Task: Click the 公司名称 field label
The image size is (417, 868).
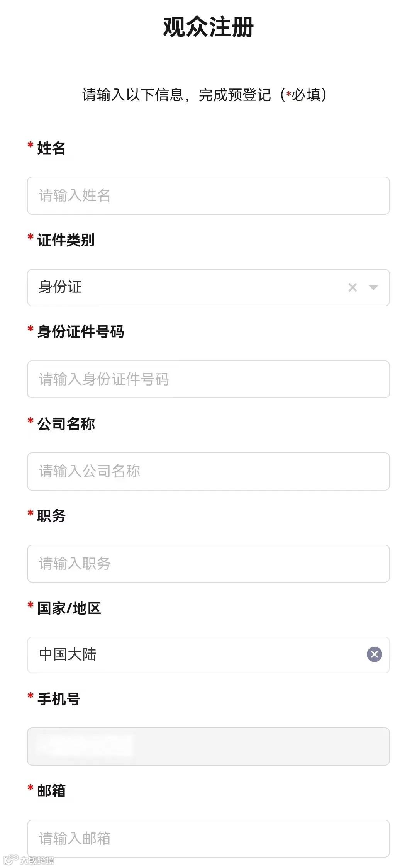Action: [x=66, y=424]
